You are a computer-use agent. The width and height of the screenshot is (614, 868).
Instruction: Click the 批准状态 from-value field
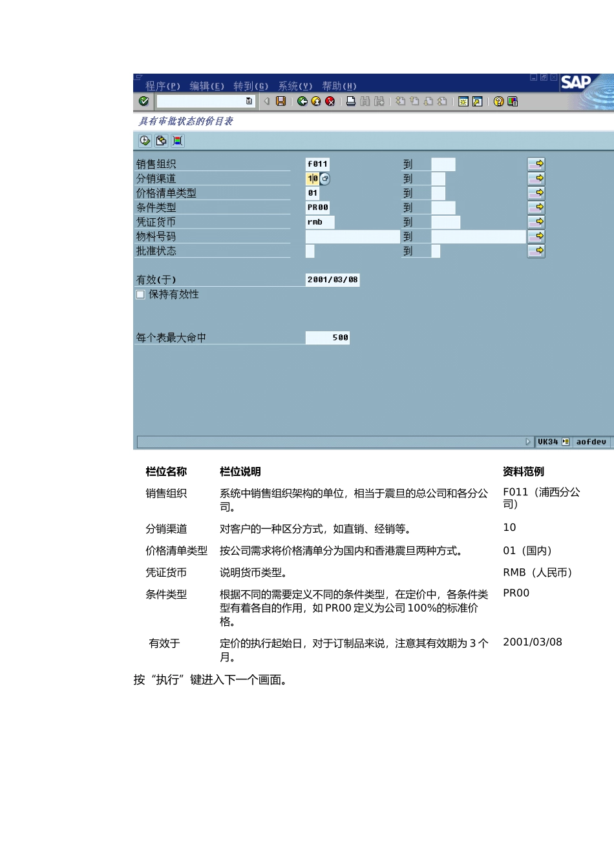(310, 251)
